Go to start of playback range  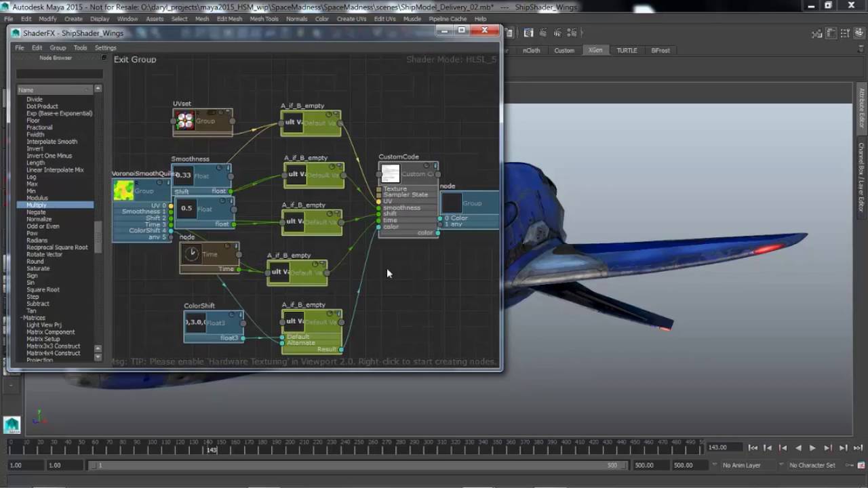click(753, 448)
